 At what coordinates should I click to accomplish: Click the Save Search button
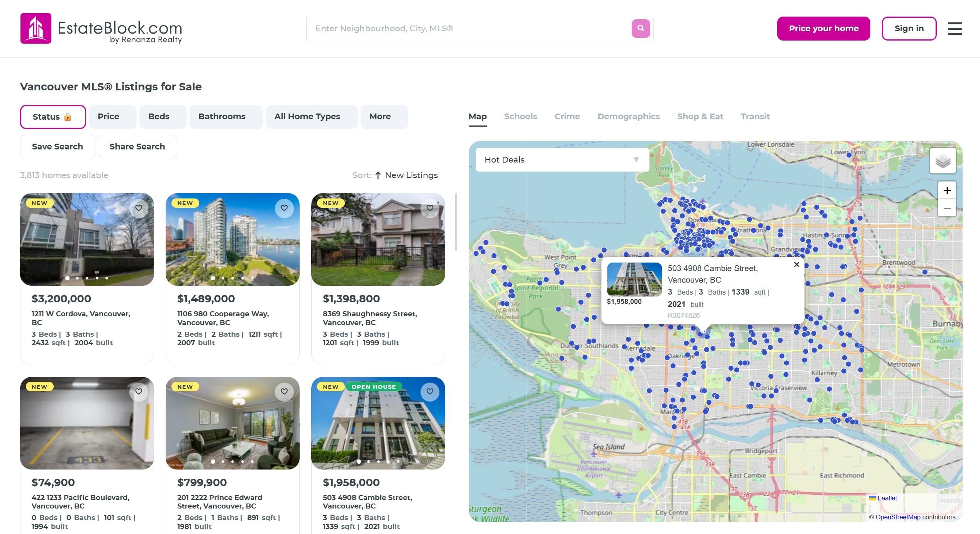[58, 147]
